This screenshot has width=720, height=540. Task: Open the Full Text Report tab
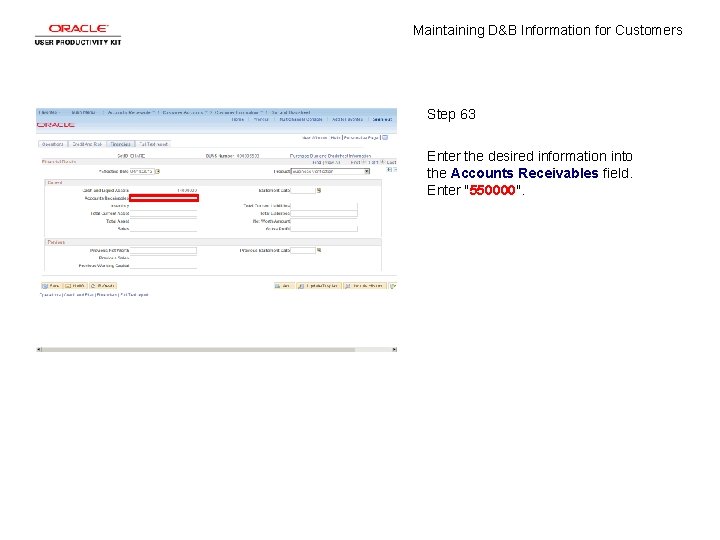click(153, 144)
